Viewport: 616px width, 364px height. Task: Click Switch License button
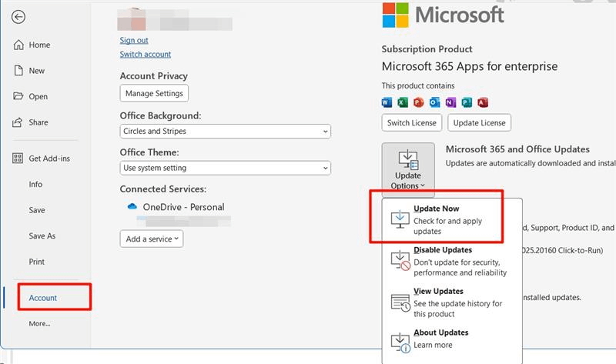[412, 122]
